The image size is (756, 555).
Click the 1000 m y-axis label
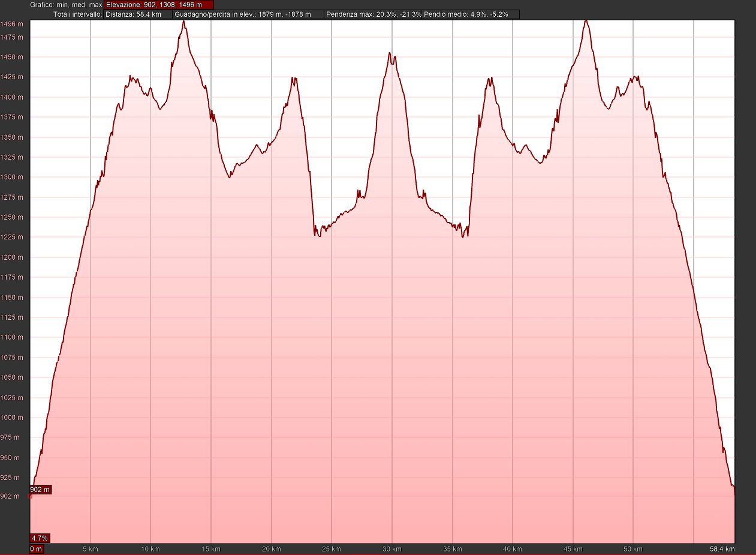12,418
